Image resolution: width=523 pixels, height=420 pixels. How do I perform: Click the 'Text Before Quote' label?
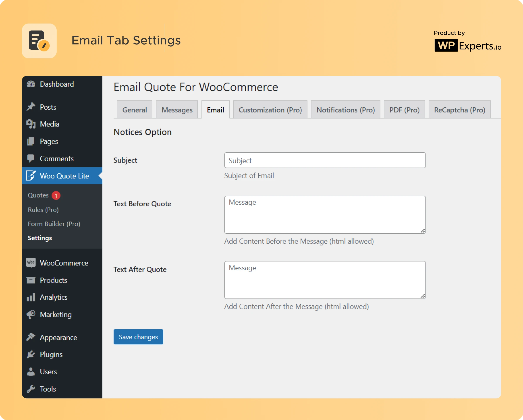coord(142,204)
